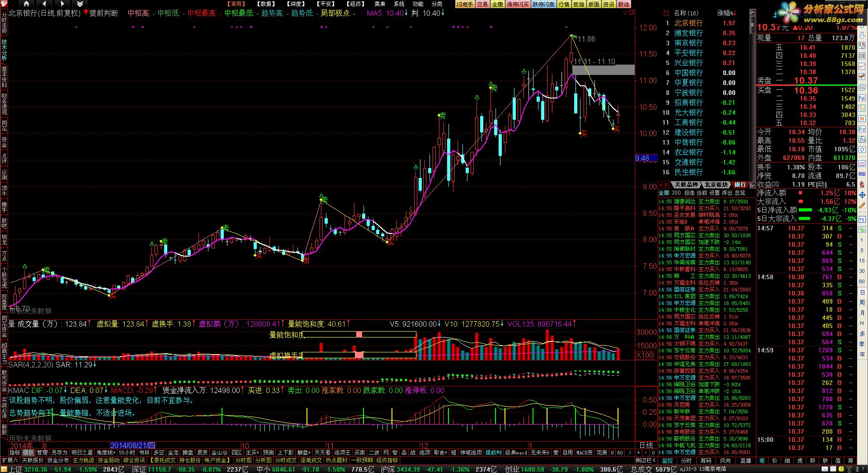This screenshot has height=473, width=868.
Task: Open the 功能 menu
Action: tap(418, 4)
